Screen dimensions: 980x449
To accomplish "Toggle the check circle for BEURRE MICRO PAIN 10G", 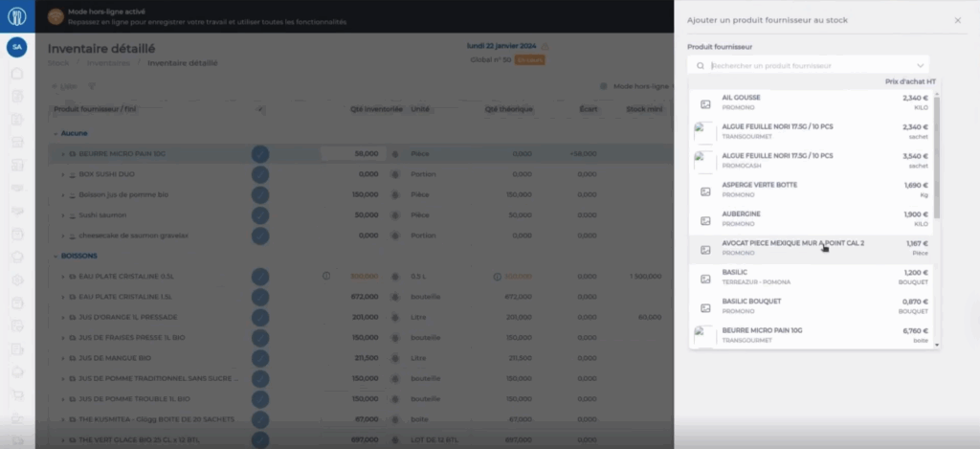I will point(260,153).
